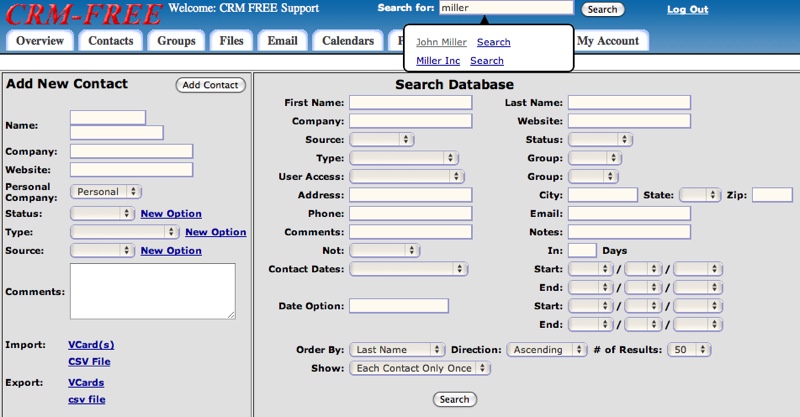Click the Zip search field
Image resolution: width=800 pixels, height=417 pixels.
[x=772, y=195]
